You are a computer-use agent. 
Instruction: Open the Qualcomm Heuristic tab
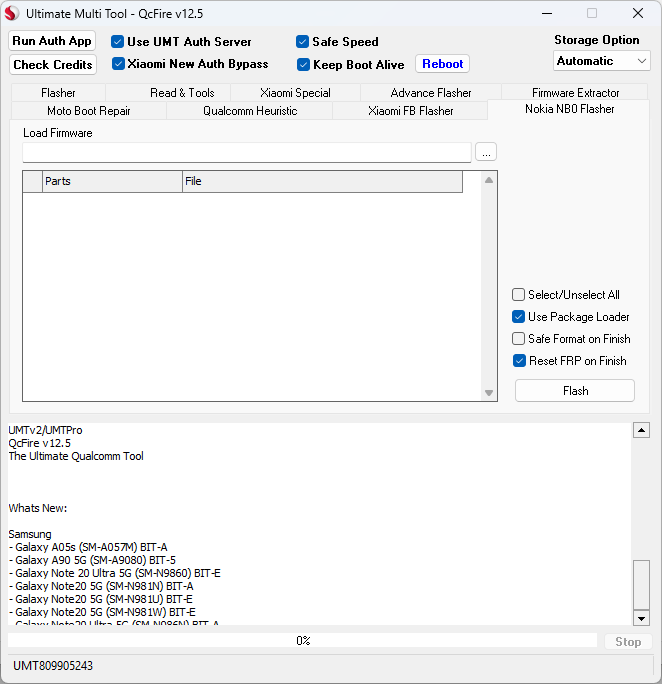tap(250, 111)
